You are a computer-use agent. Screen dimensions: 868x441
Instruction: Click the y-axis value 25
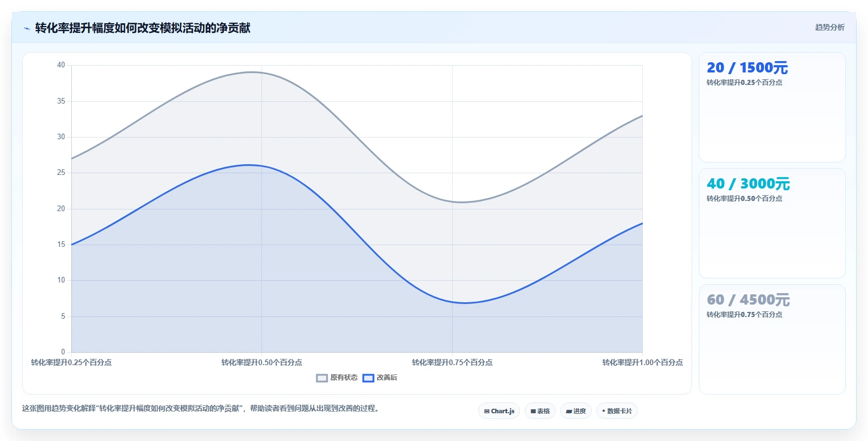(61, 173)
